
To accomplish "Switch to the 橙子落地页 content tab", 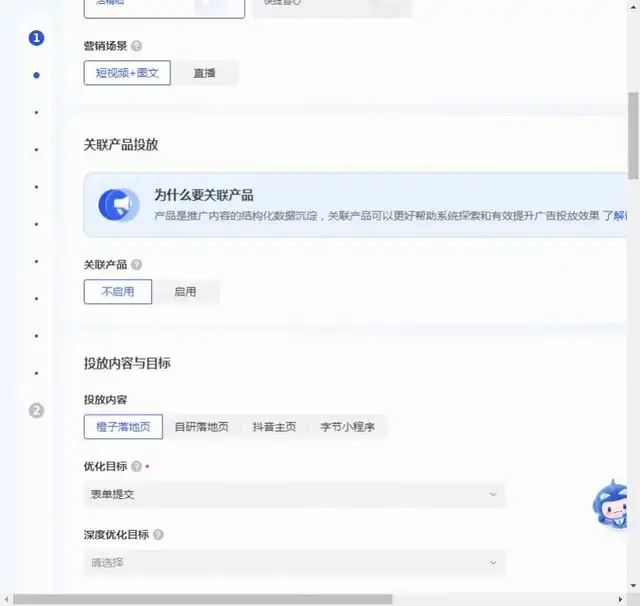I will pos(123,427).
